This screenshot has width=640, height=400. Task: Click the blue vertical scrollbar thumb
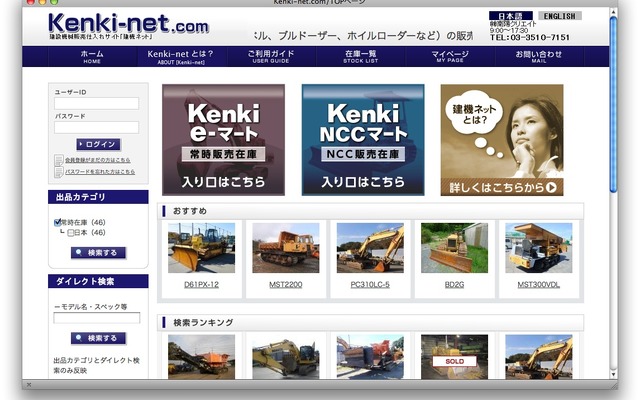(x=613, y=104)
